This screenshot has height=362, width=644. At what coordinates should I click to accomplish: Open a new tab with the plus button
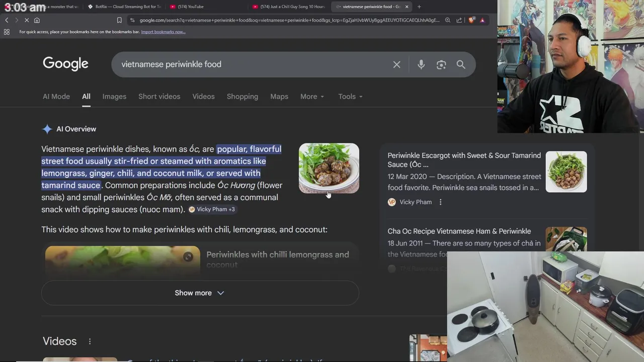[x=419, y=7]
